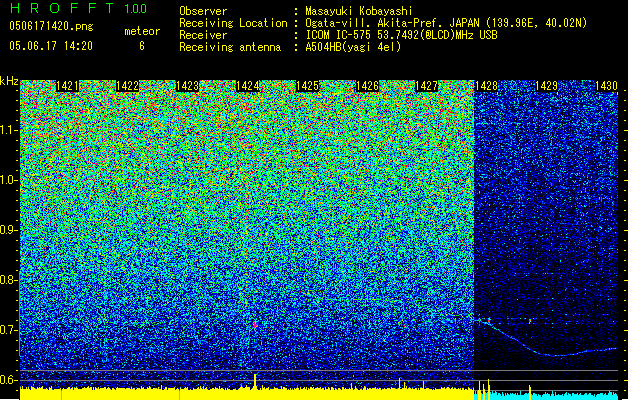Click the 0.7 kHz axis label
Viewport: 629px width, 400px height.
(x=9, y=330)
